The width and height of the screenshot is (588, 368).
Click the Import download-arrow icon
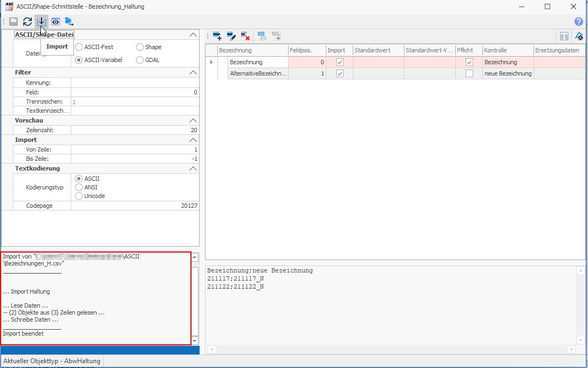coord(42,22)
